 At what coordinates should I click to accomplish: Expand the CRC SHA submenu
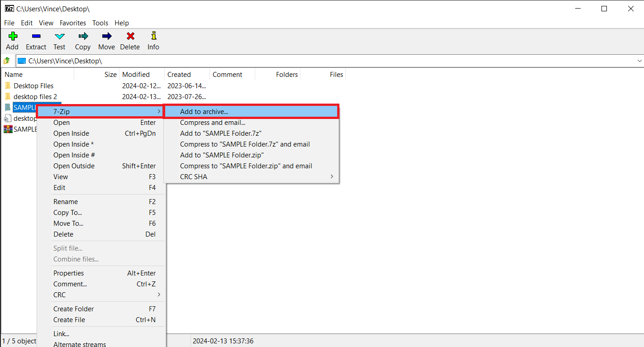[251, 177]
